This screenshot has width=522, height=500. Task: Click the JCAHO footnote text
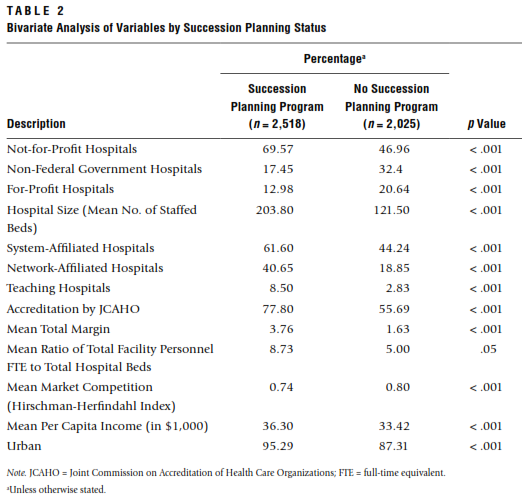coord(226,473)
